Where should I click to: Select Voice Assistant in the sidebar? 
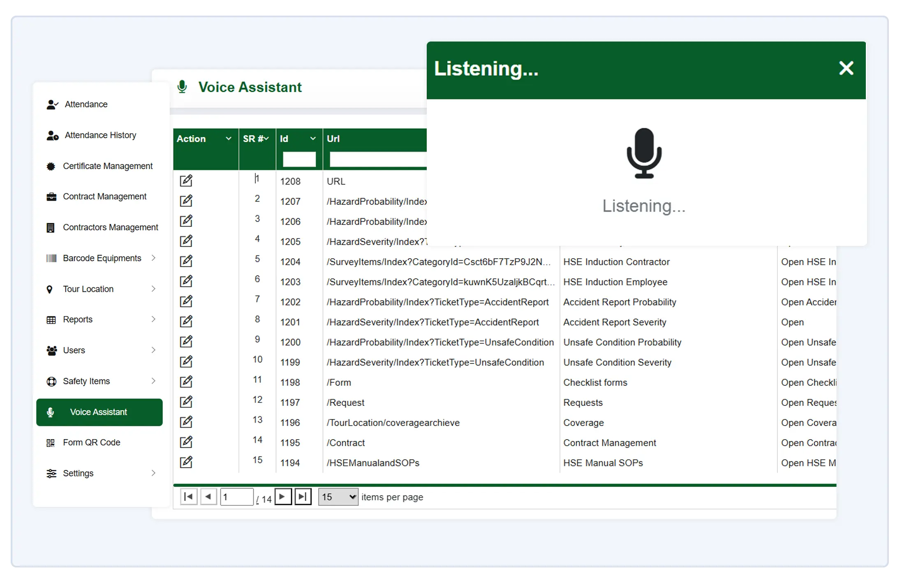(x=99, y=412)
